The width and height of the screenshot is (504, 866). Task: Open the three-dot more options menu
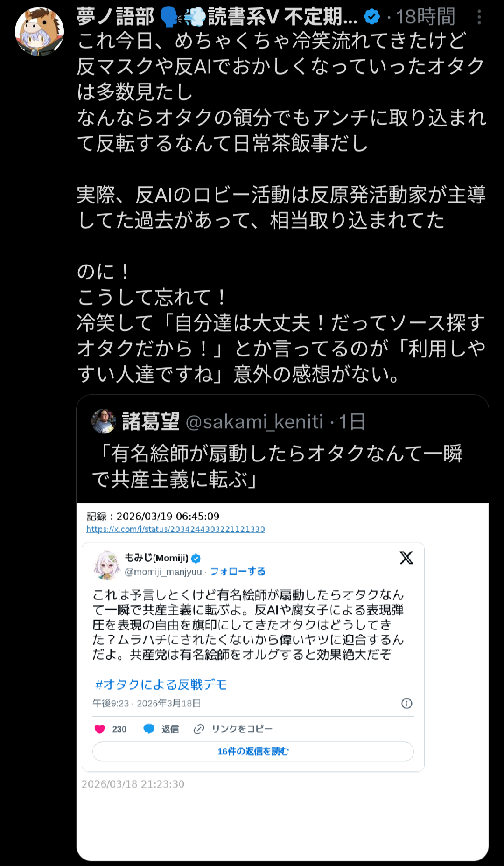tap(479, 17)
